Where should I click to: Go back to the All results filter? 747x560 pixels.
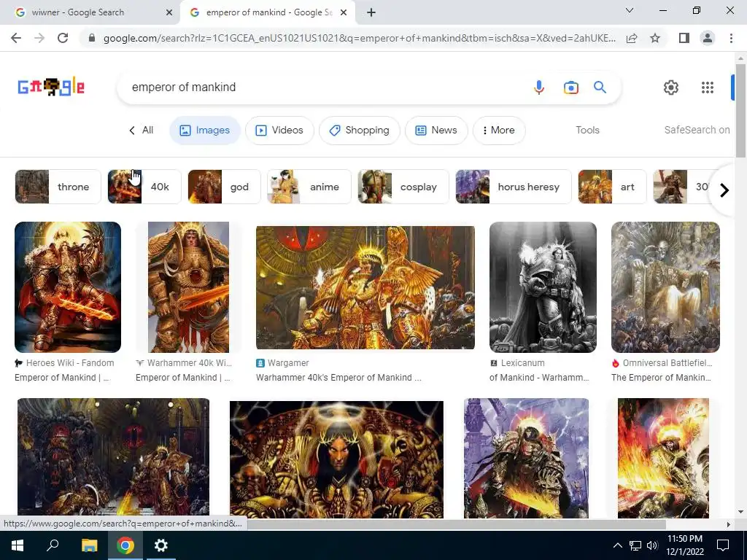click(142, 130)
